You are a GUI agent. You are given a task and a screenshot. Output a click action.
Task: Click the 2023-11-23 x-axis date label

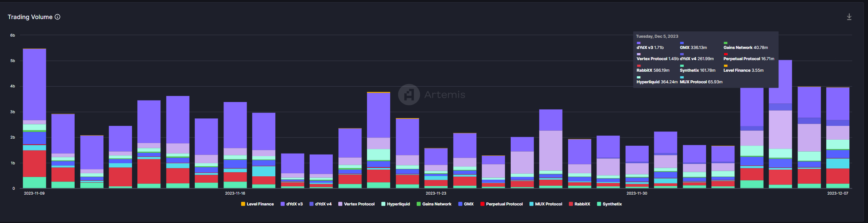pyautogui.click(x=436, y=193)
